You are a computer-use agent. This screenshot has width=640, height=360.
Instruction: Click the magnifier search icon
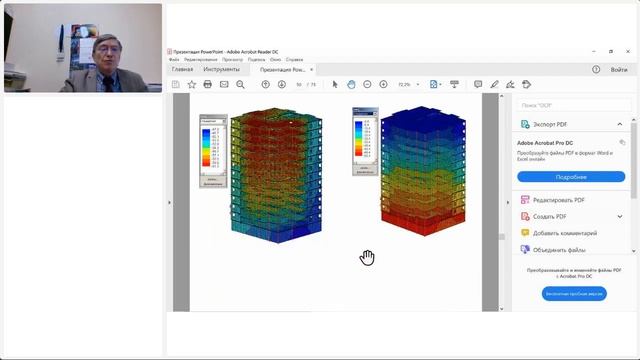click(x=240, y=84)
